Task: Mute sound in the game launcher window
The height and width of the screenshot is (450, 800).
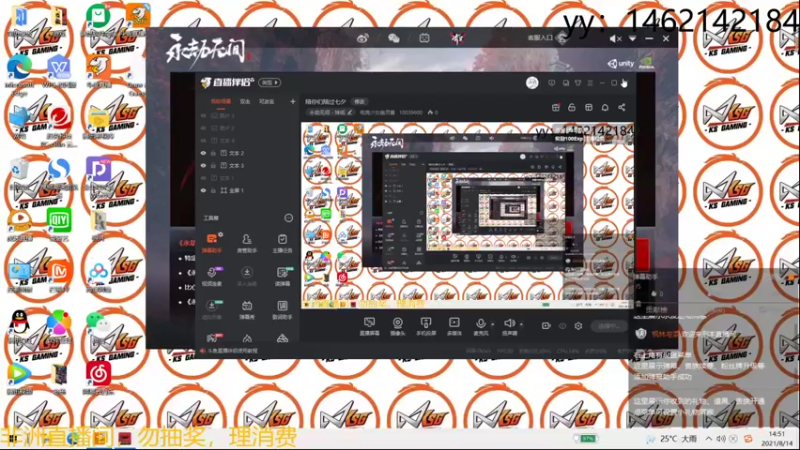Action: coord(615,39)
